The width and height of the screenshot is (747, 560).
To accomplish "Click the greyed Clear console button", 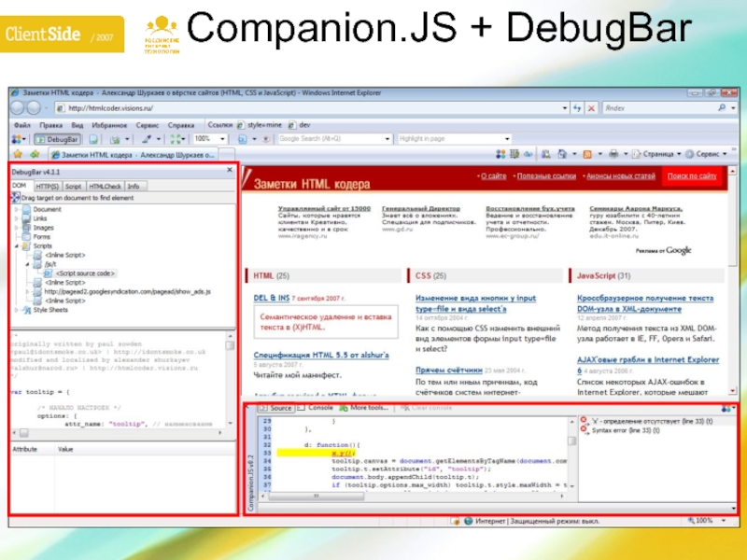I will coord(427,408).
